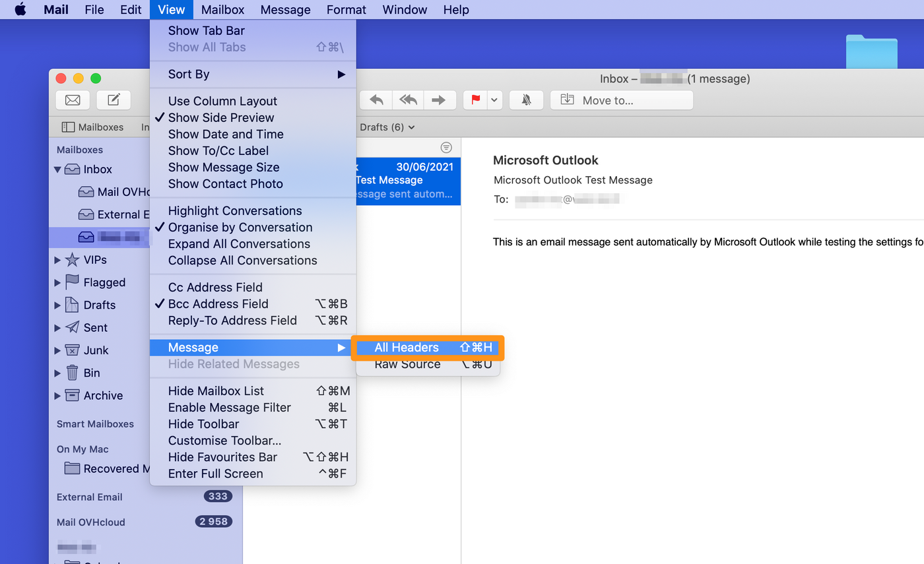Forward the message using the arrow icon
Image resolution: width=924 pixels, height=564 pixels.
pos(440,100)
